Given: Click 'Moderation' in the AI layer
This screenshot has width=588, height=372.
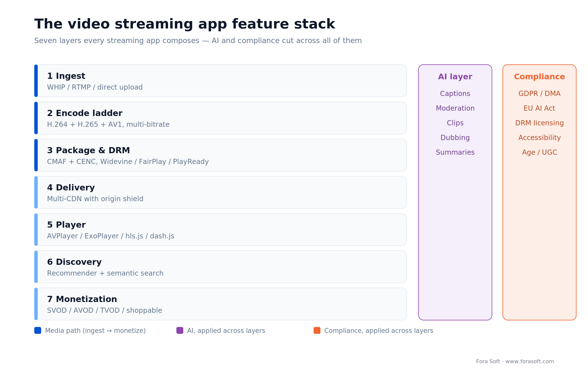Looking at the screenshot, I should [455, 108].
